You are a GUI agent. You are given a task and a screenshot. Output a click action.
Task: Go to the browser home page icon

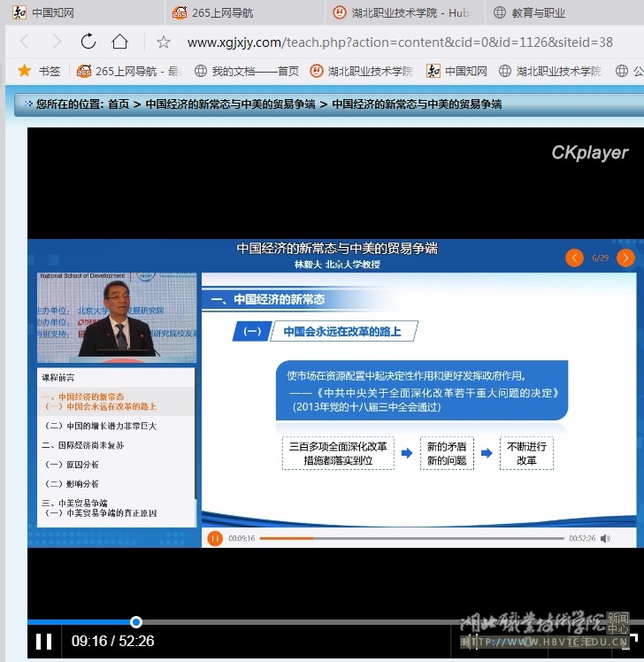pyautogui.click(x=119, y=42)
